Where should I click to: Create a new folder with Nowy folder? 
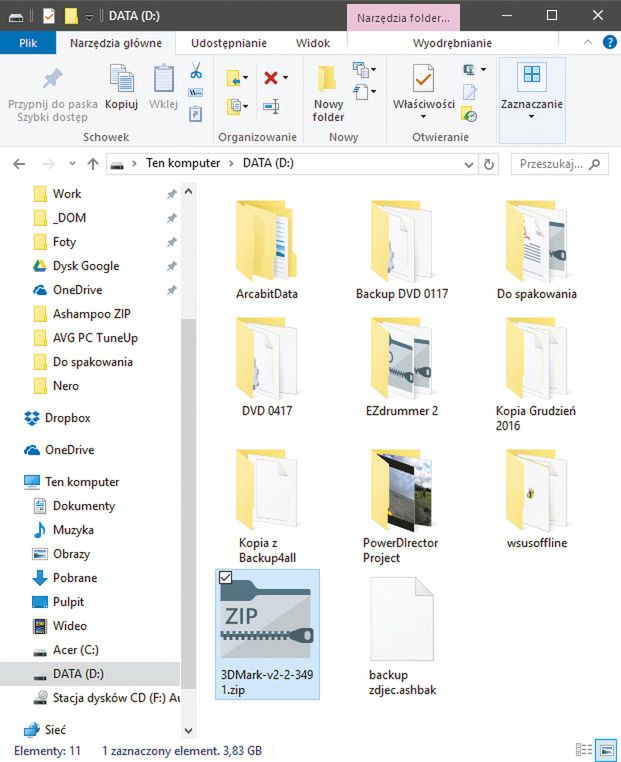coord(328,93)
